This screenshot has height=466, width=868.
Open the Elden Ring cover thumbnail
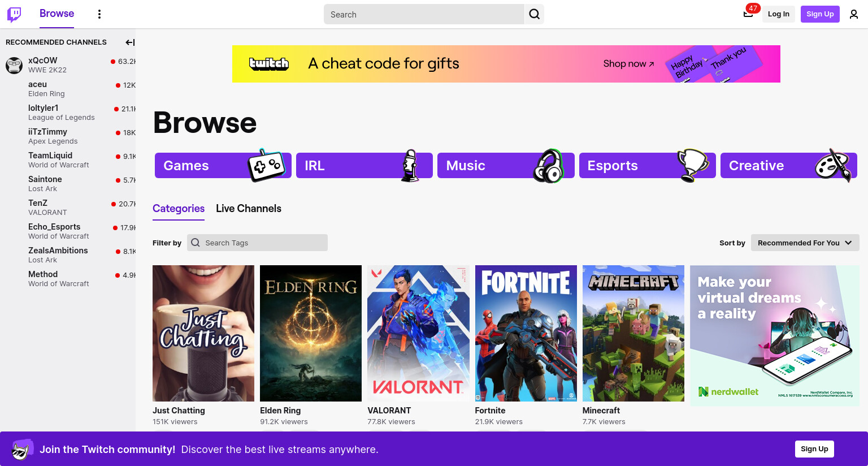coord(311,333)
